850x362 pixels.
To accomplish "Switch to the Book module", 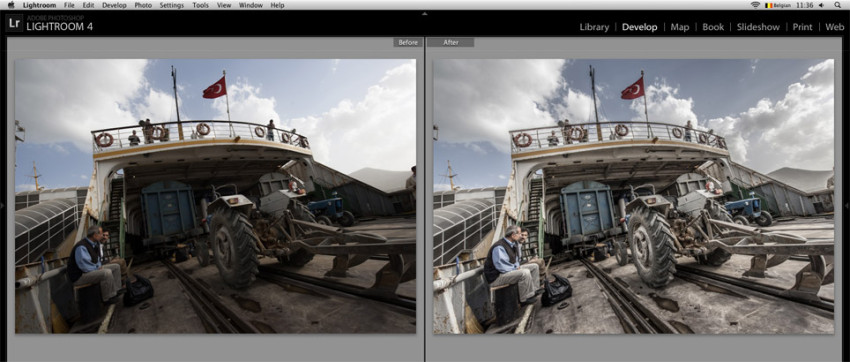I will click(x=713, y=27).
